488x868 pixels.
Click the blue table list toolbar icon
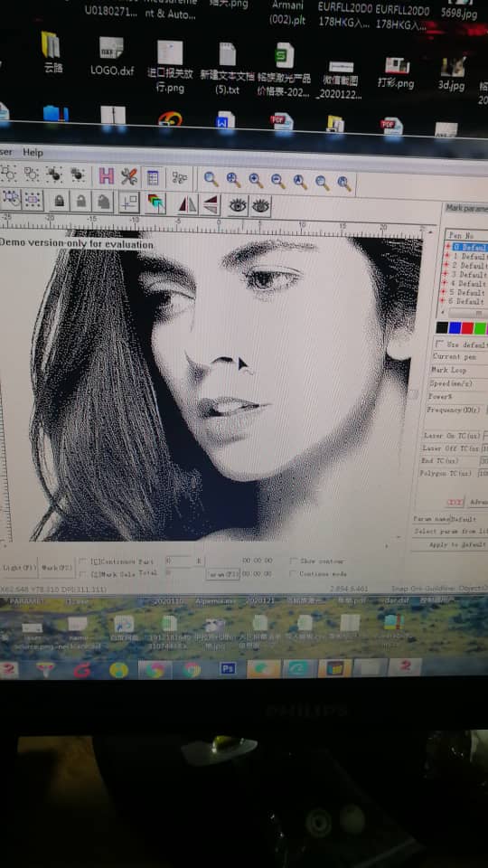pyautogui.click(x=153, y=177)
